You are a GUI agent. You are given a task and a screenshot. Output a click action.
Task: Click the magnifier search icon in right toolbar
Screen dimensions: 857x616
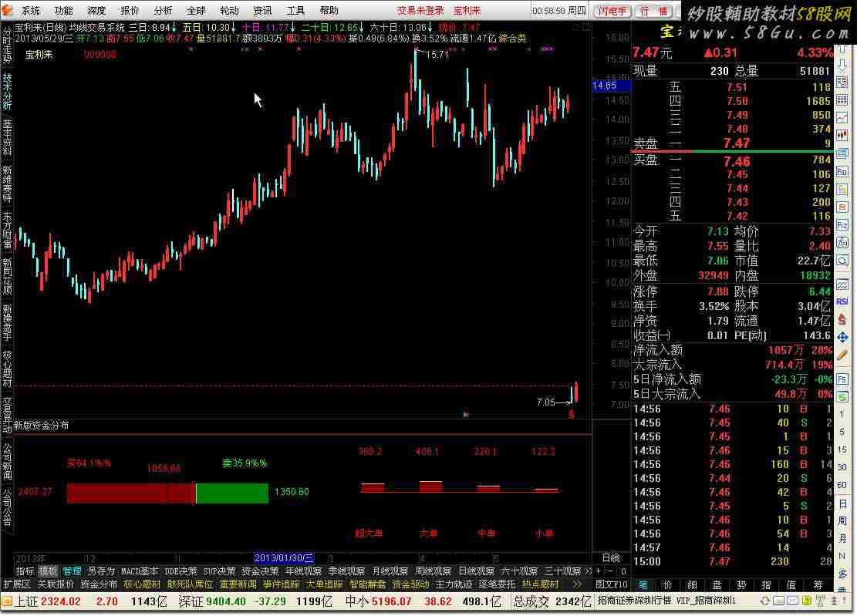tap(842, 261)
